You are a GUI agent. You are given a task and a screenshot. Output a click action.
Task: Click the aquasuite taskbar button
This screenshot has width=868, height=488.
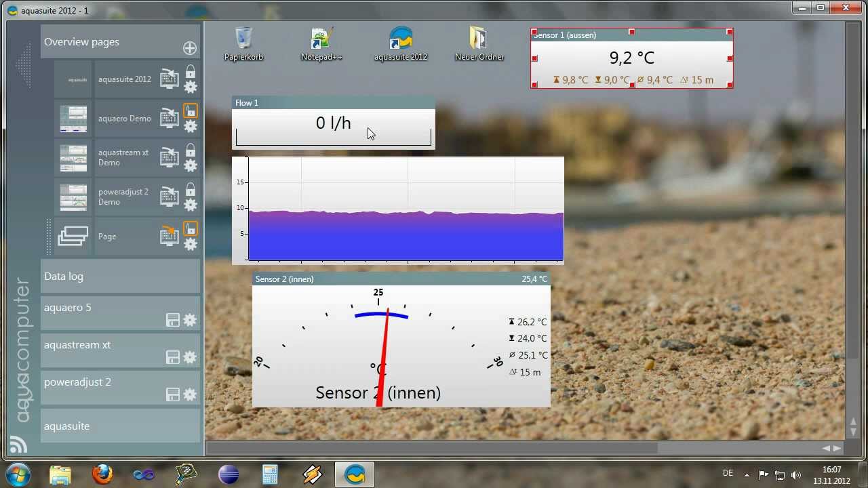355,474
